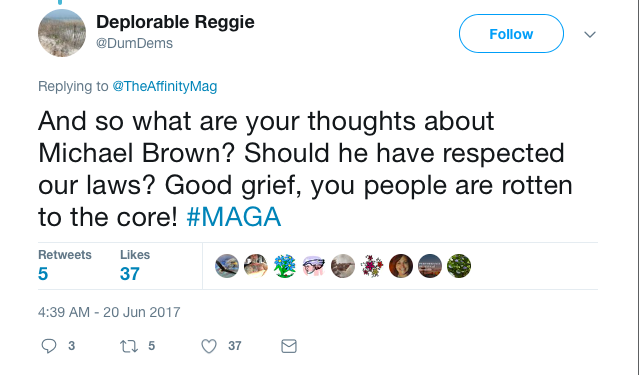Retweet using the arrows icon
The height and width of the screenshot is (375, 639).
128,346
